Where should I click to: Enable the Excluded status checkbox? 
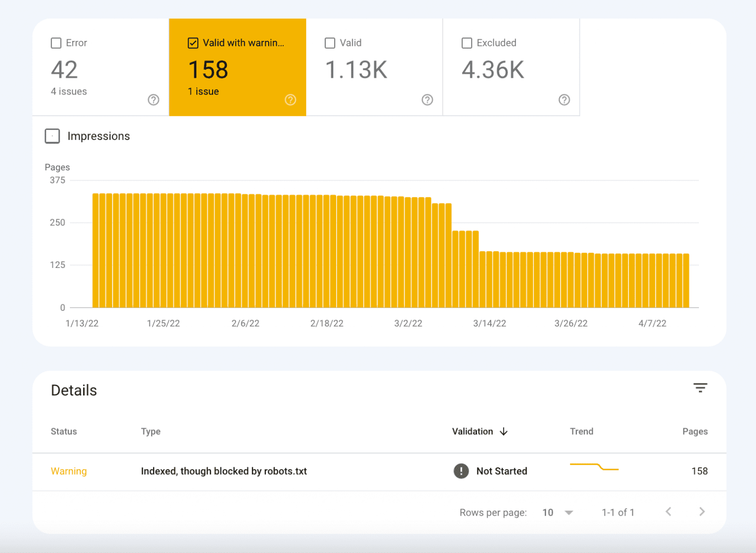click(x=467, y=43)
